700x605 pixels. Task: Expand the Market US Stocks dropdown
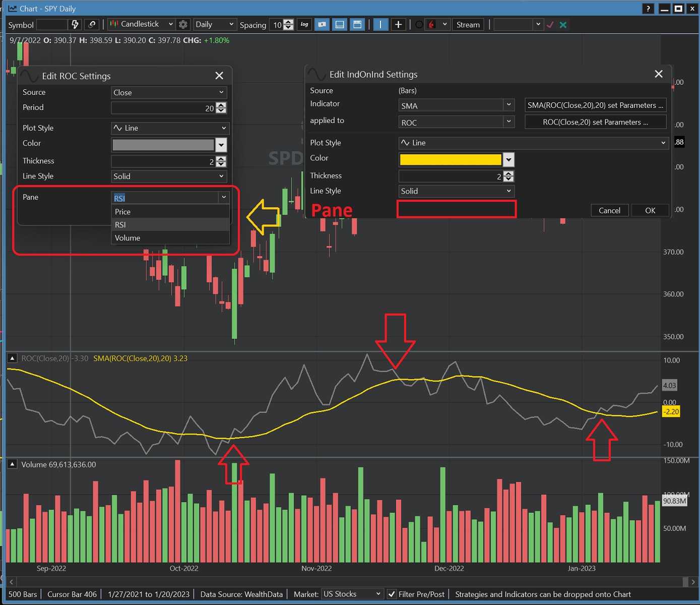coord(352,594)
